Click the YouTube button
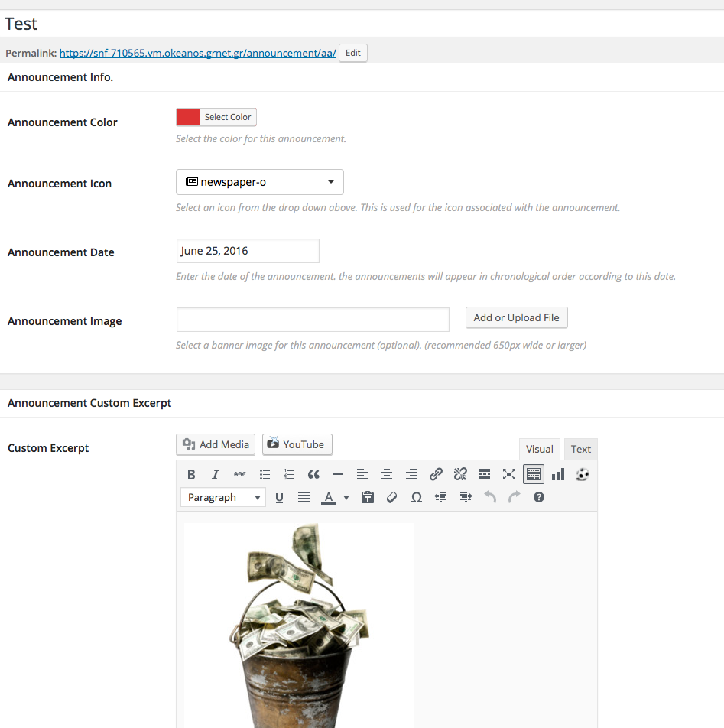This screenshot has height=728, width=724. (x=297, y=444)
